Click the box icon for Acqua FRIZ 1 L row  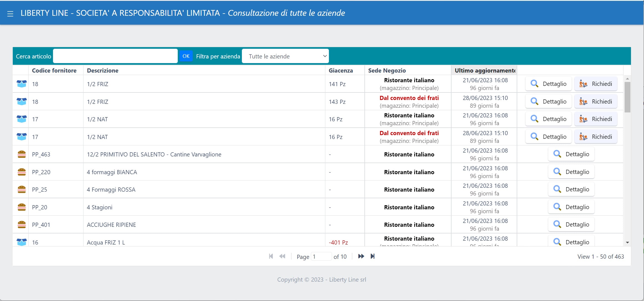click(x=22, y=242)
